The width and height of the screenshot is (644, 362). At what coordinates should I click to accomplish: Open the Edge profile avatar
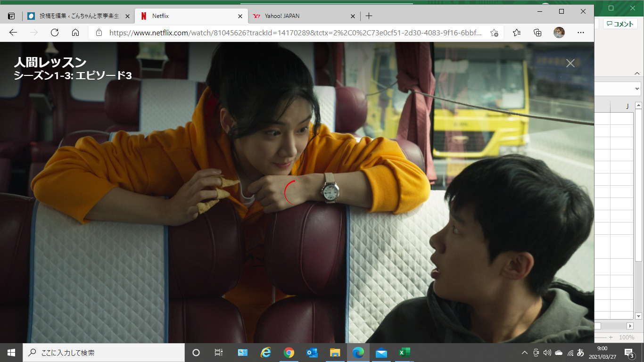559,33
